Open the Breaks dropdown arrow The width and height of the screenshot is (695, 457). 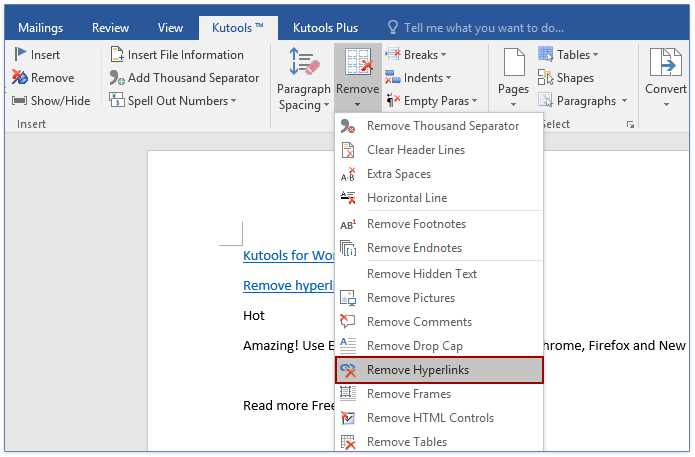coord(443,55)
